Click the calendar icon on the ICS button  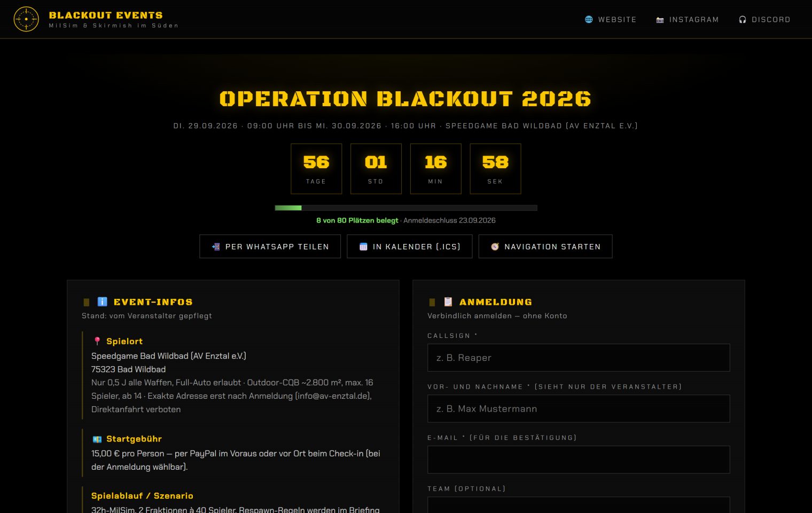(363, 247)
